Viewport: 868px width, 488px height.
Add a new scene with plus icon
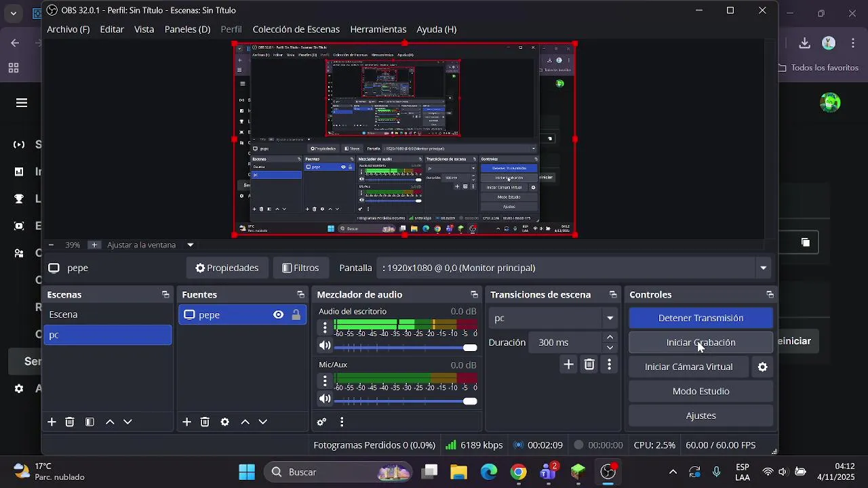click(52, 422)
